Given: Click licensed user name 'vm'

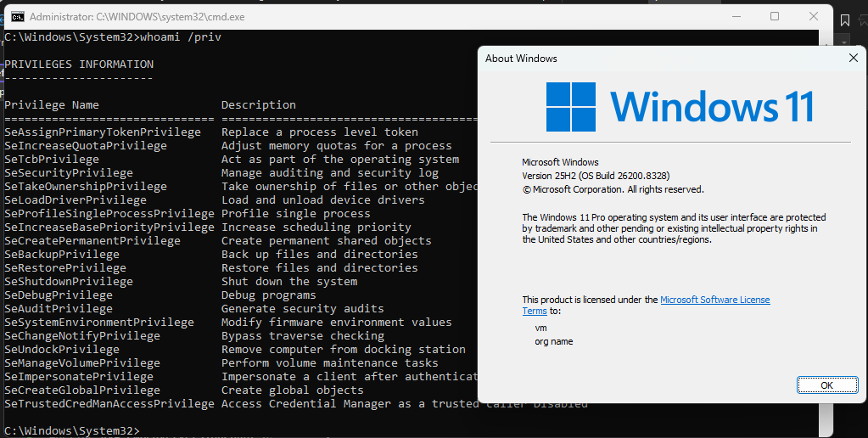Looking at the screenshot, I should click(540, 328).
